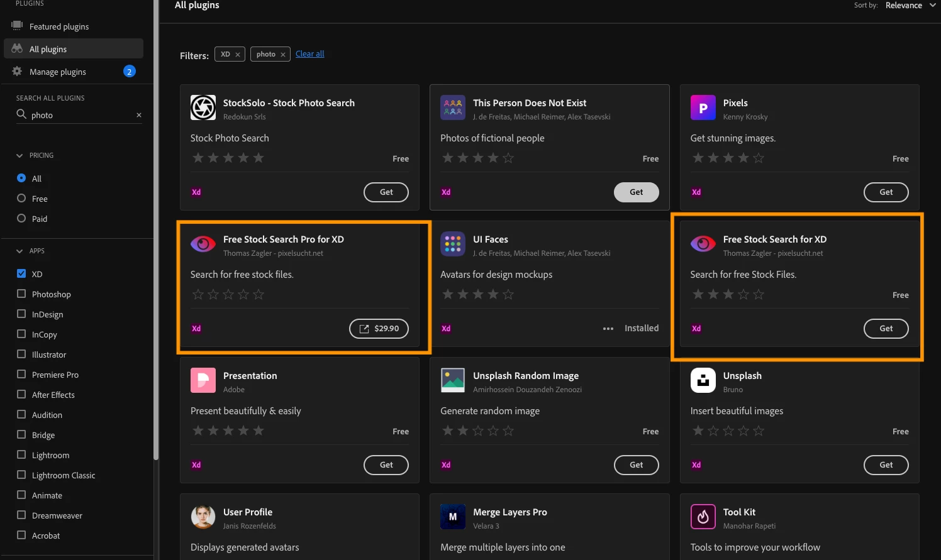941x560 pixels.
Task: Check the Photoshop app checkbox
Action: pyautogui.click(x=21, y=294)
